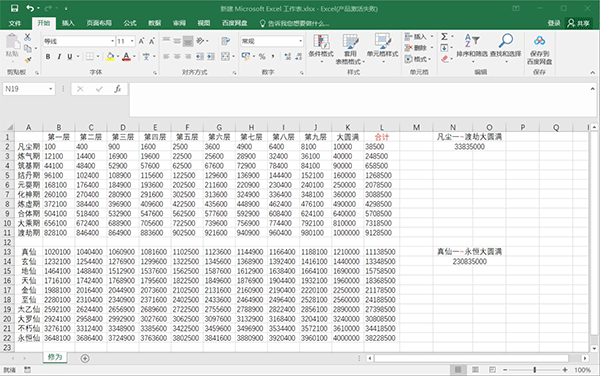Click the zoom slider in status bar
Viewport: 600px width, 376px height.
[535, 369]
